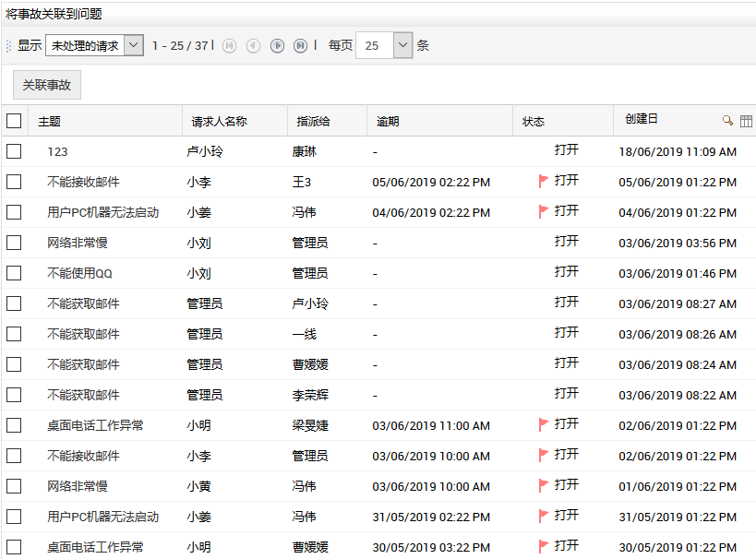This screenshot has height=559, width=756.
Task: Open the search magnifier icon in table header
Action: pyautogui.click(x=727, y=120)
